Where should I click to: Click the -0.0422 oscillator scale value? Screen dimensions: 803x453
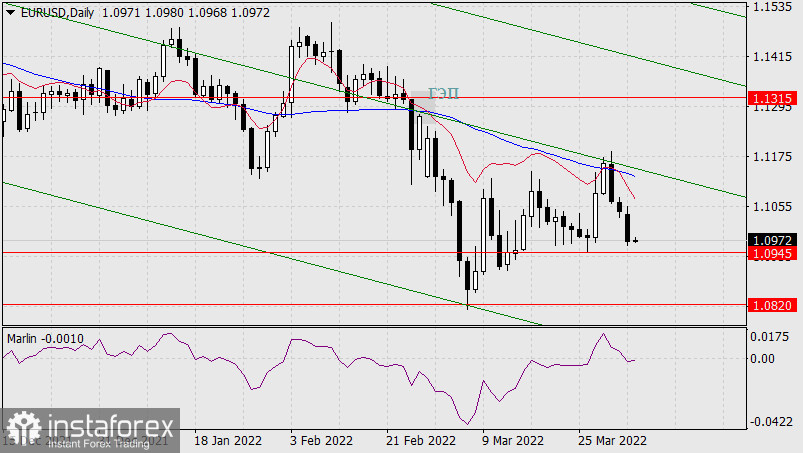click(x=770, y=422)
